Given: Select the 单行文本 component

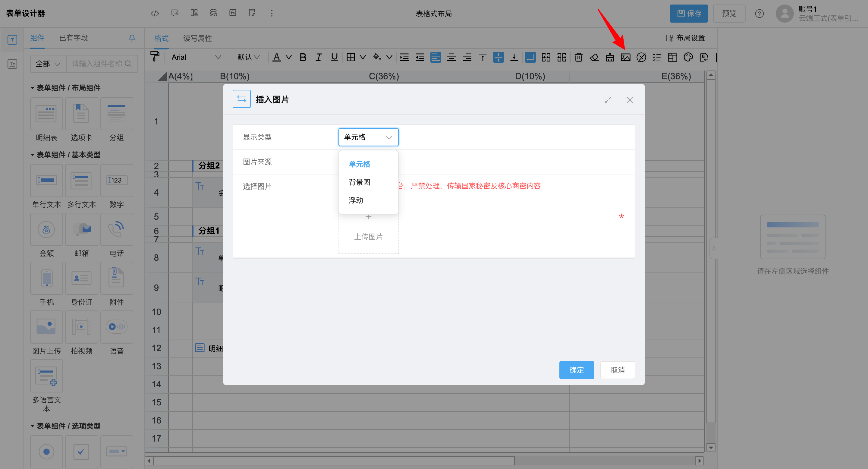Looking at the screenshot, I should click(46, 187).
